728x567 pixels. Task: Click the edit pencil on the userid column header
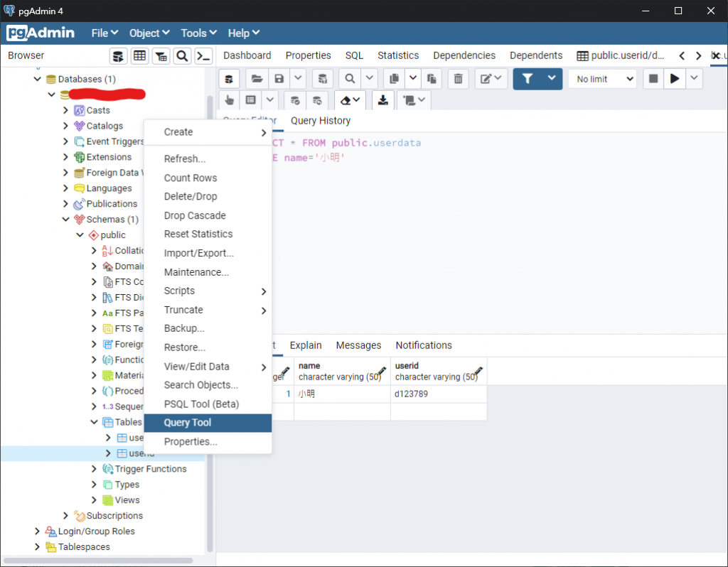(478, 371)
